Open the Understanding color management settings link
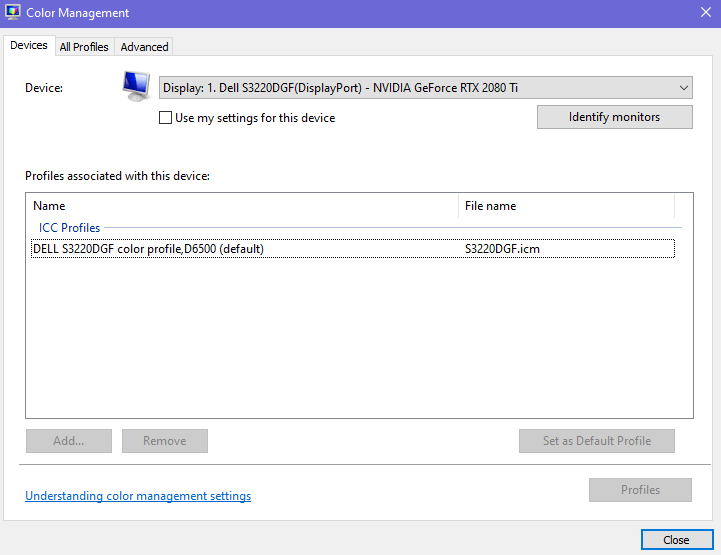 coord(138,496)
